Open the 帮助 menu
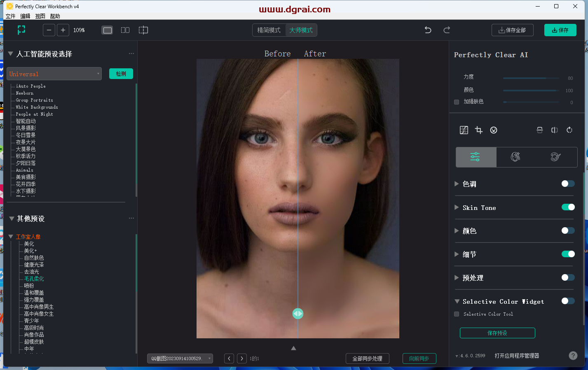The height and width of the screenshot is (370, 588). point(55,16)
